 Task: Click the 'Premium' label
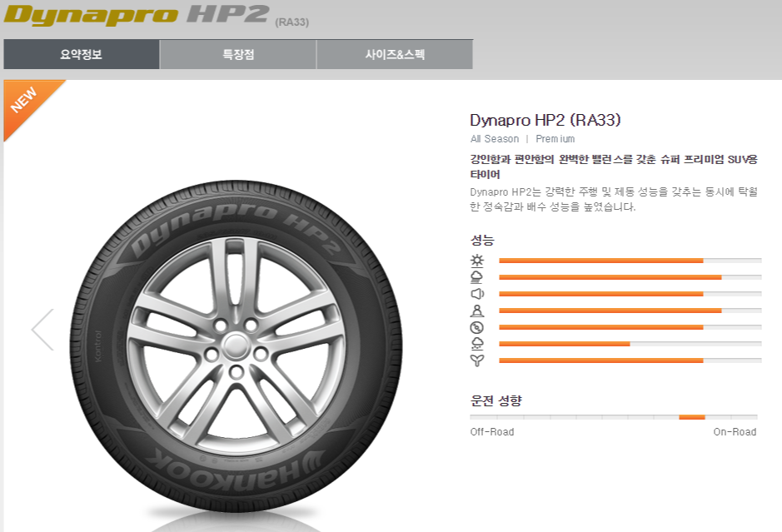(x=555, y=138)
